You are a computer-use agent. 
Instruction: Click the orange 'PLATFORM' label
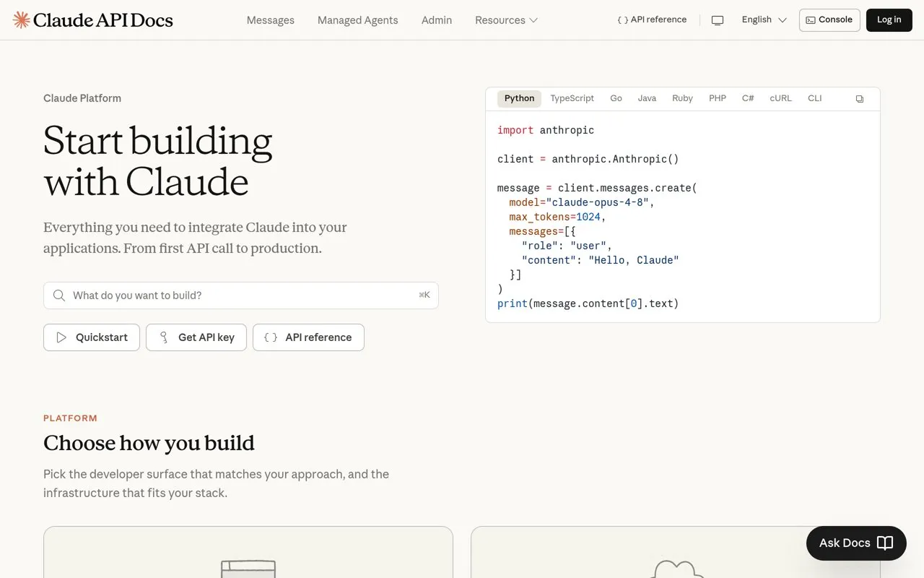(x=70, y=418)
